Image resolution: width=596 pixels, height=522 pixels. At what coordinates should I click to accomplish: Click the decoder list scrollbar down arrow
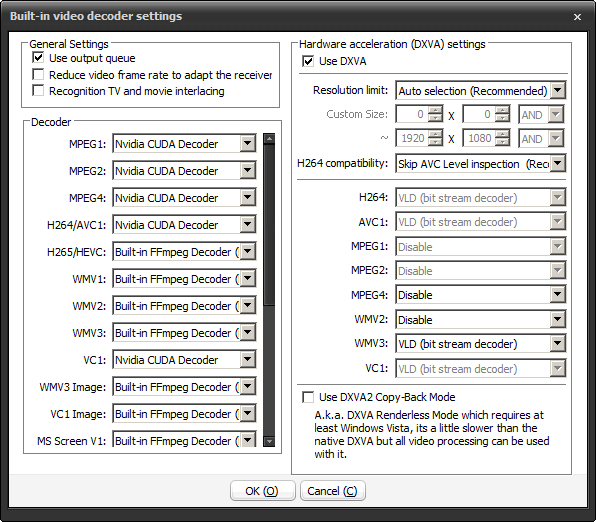[269, 441]
